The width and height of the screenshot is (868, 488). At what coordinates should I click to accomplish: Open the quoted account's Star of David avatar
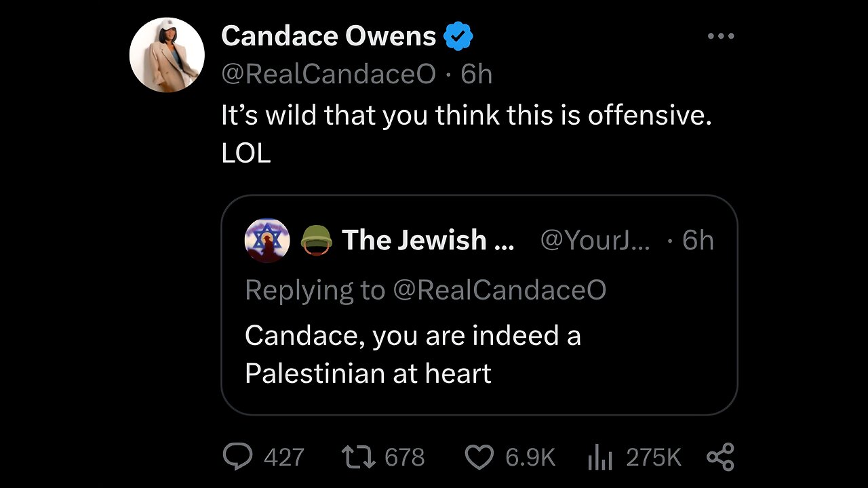[x=267, y=240]
